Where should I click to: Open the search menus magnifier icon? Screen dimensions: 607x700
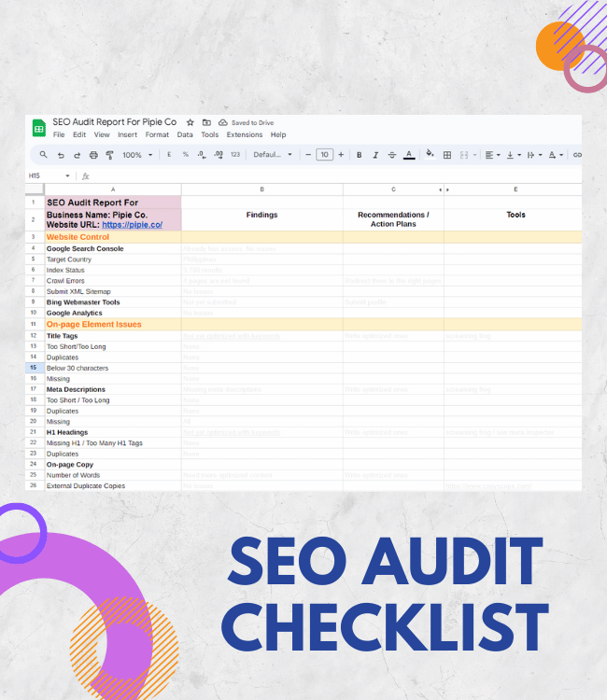coord(43,154)
